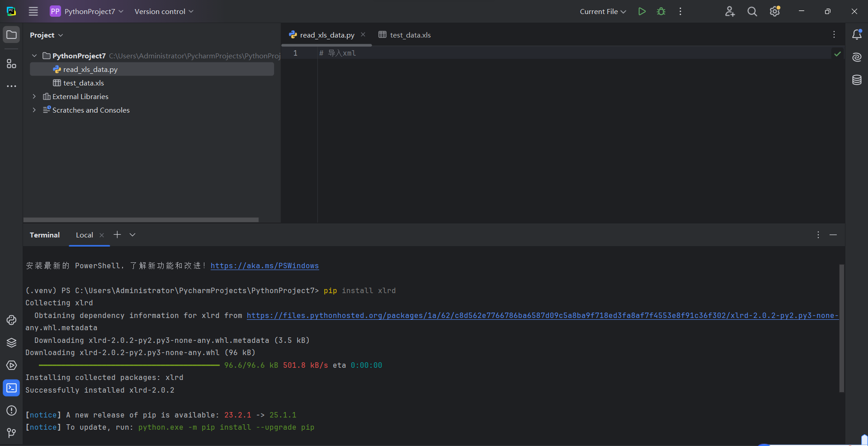Screen dimensions: 868x446
Task: Create a new terminal session with the plus
Action: click(x=117, y=235)
